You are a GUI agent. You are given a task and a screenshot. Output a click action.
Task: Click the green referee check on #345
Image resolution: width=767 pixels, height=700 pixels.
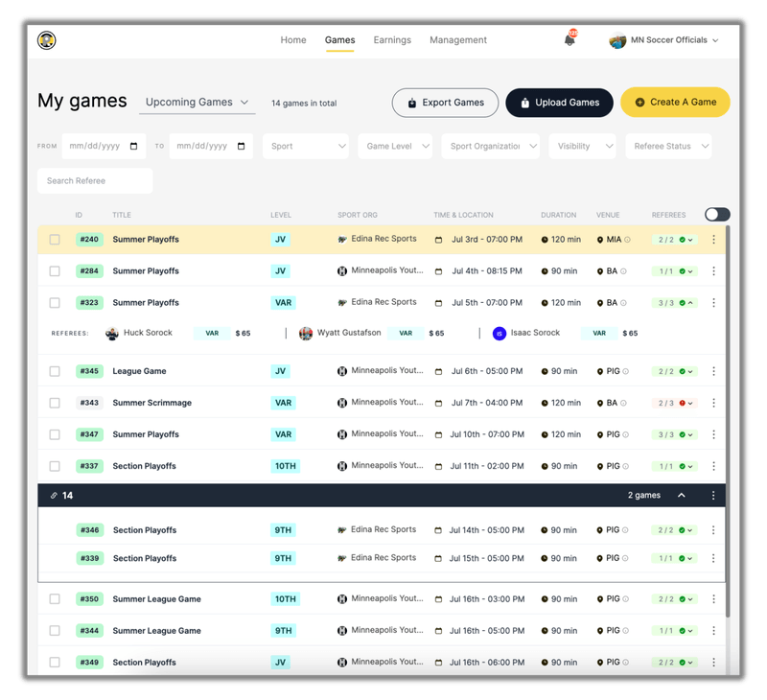coord(685,371)
